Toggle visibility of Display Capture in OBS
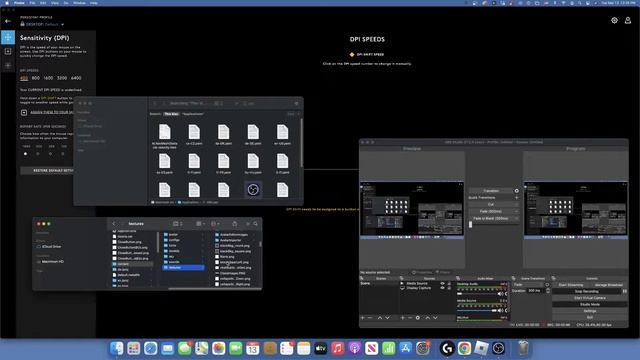Viewport: 640px width, 360px height. [442, 288]
